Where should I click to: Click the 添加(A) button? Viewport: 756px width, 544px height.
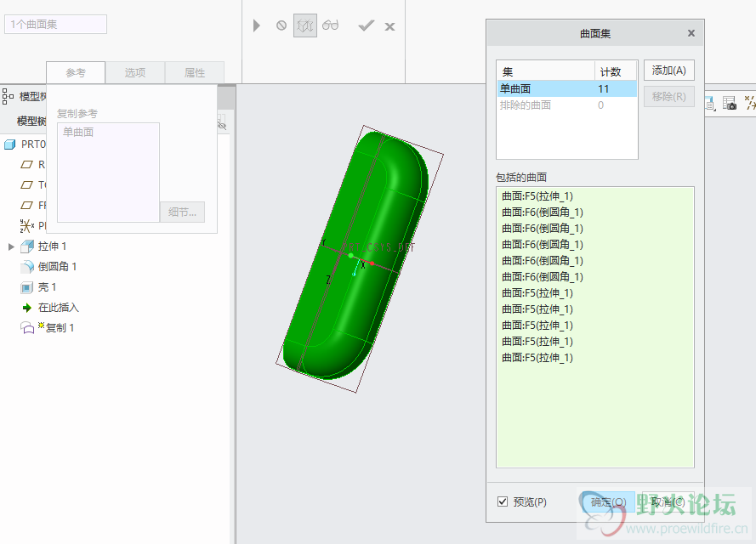pos(668,71)
